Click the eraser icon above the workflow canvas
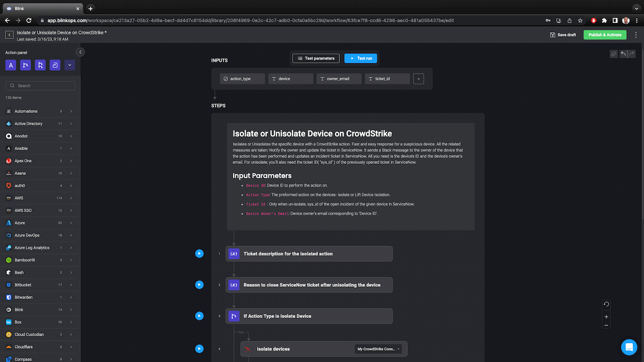This screenshot has width=644, height=362. click(614, 54)
